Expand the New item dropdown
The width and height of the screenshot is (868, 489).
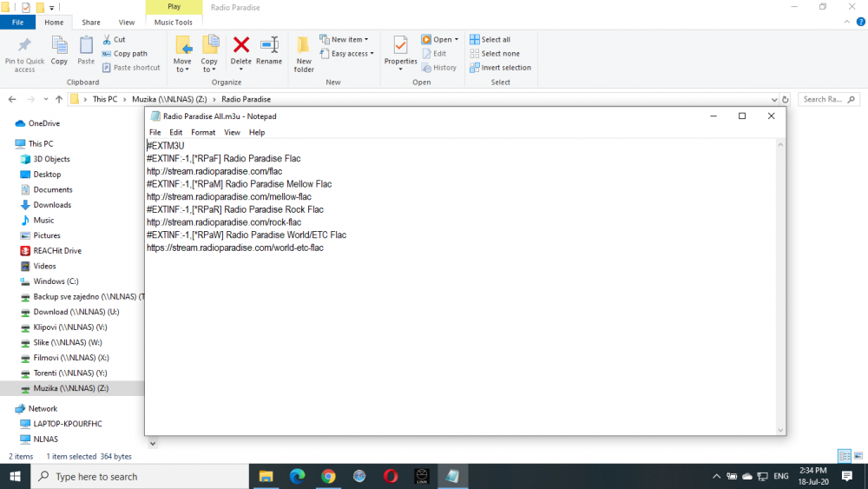[344, 39]
